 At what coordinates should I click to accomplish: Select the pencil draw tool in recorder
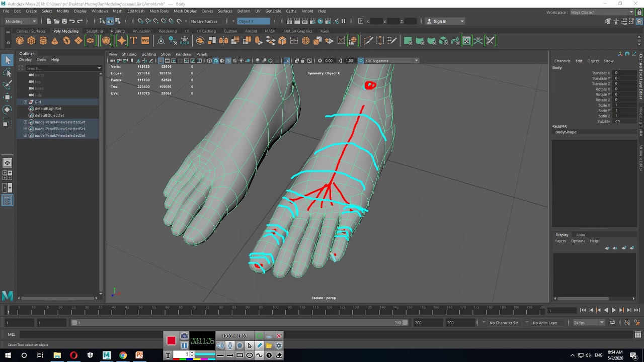click(259, 345)
